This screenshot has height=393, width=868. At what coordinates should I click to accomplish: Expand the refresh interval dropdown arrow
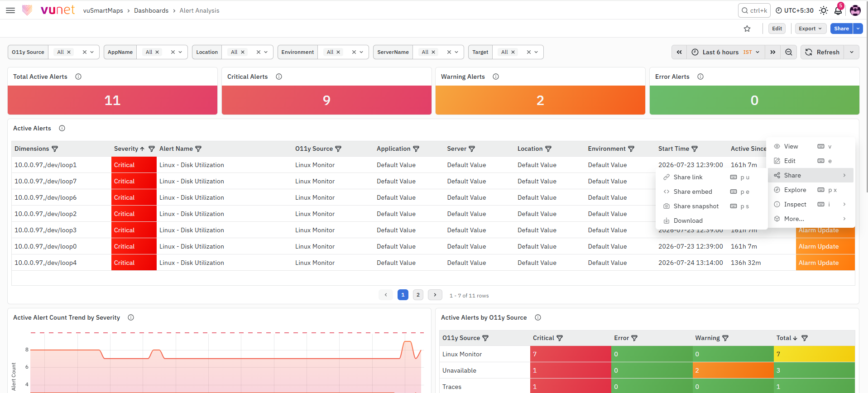click(x=852, y=52)
